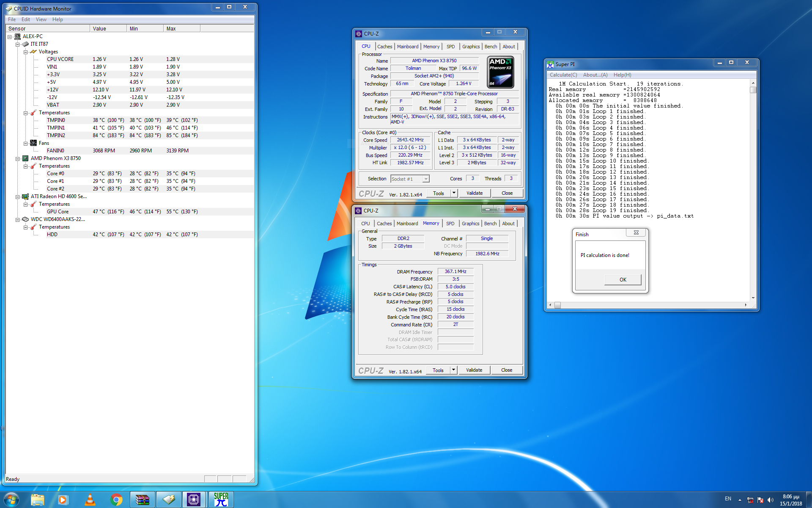This screenshot has height=508, width=812.
Task: Click Close button in top CPU-Z window
Action: [x=507, y=193]
